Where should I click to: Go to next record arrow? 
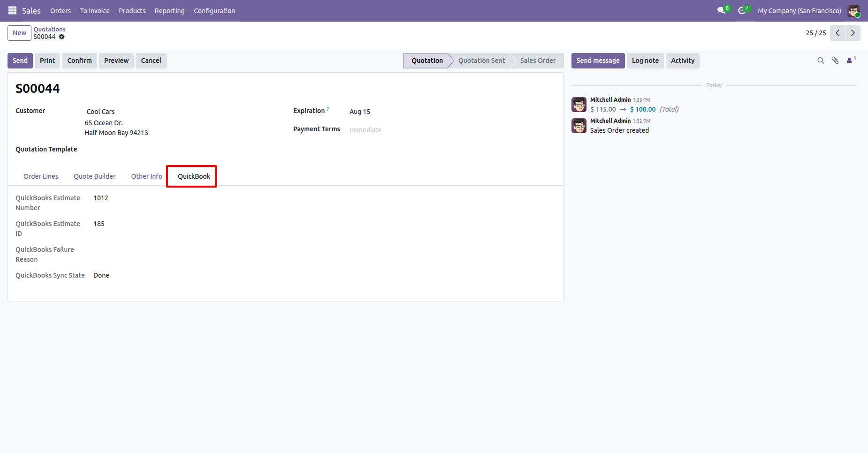(853, 33)
